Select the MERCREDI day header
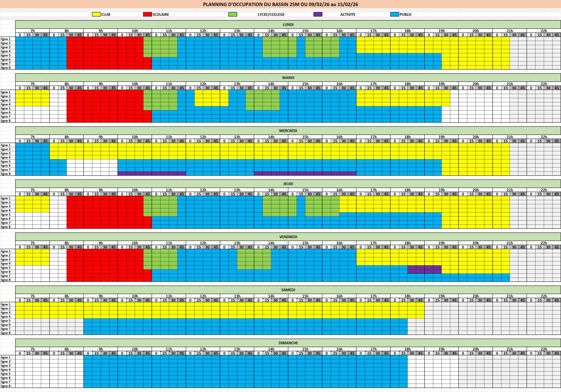 click(288, 131)
